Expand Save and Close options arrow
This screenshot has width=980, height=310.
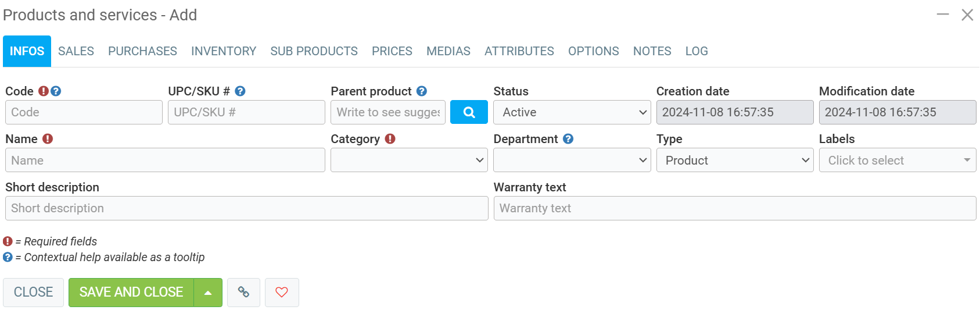tap(208, 293)
